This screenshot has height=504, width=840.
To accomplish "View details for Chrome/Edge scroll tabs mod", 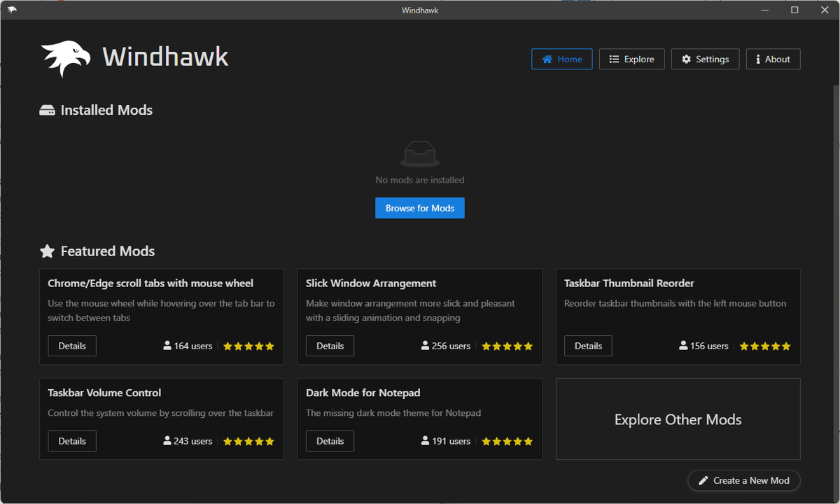I will (x=72, y=346).
